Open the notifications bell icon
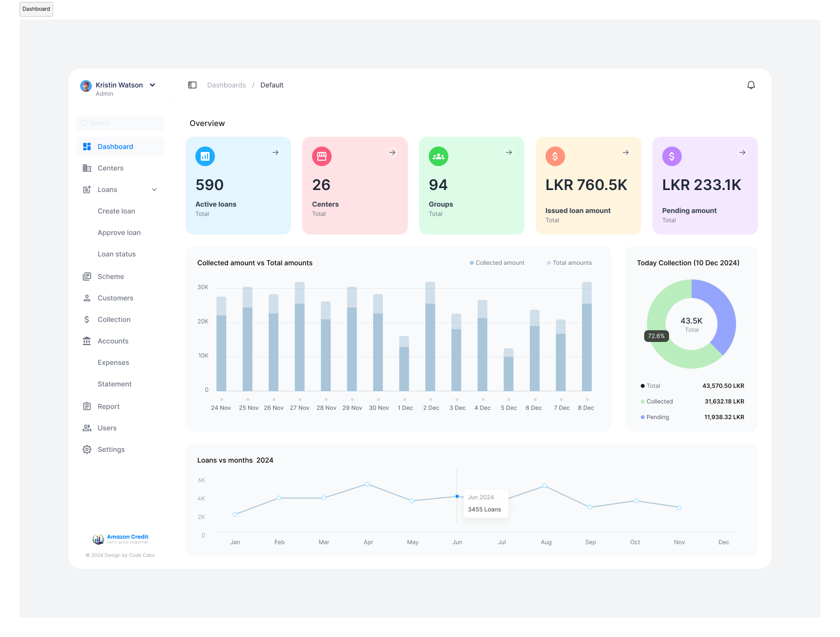840x637 pixels. pos(751,85)
